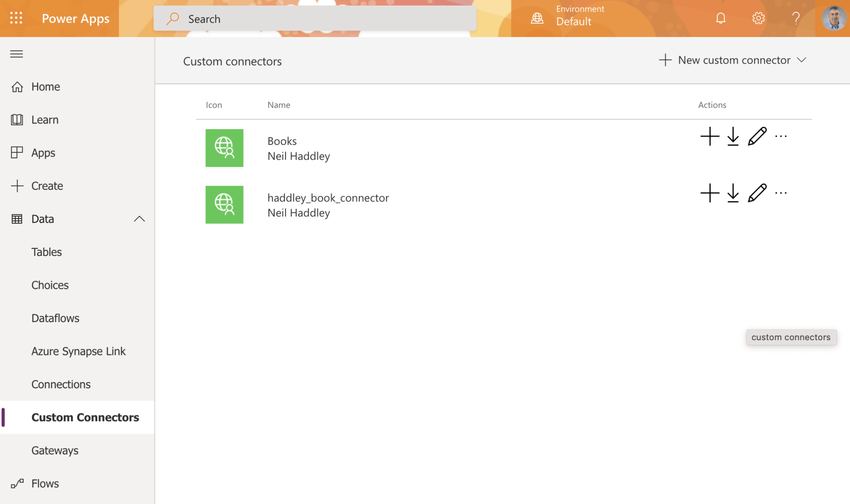Viewport: 850px width, 504px height.
Task: Open the settings gear icon
Action: pyautogui.click(x=758, y=19)
